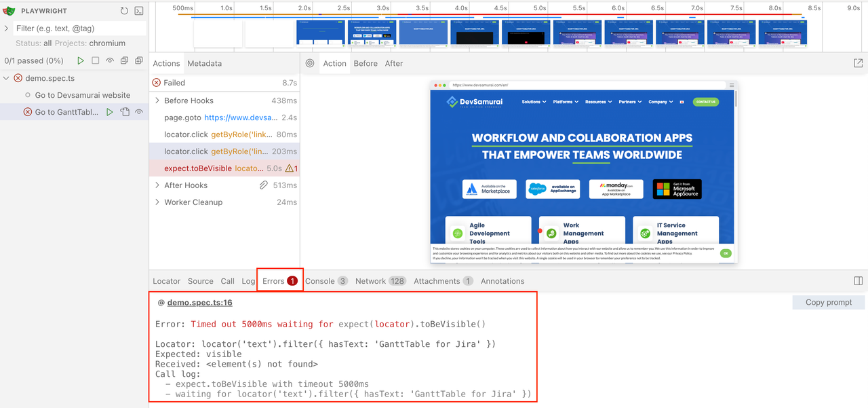
Task: Open snapshot in new tab icon
Action: pyautogui.click(x=858, y=63)
